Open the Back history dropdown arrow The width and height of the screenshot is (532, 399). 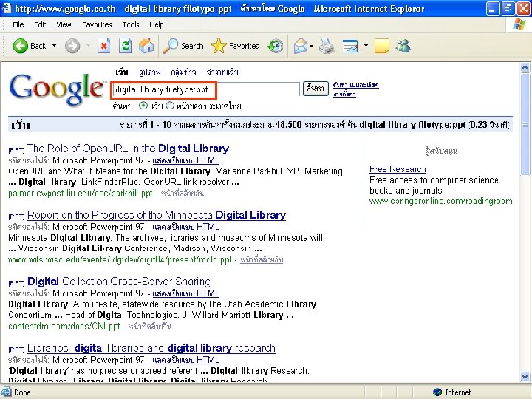click(54, 46)
